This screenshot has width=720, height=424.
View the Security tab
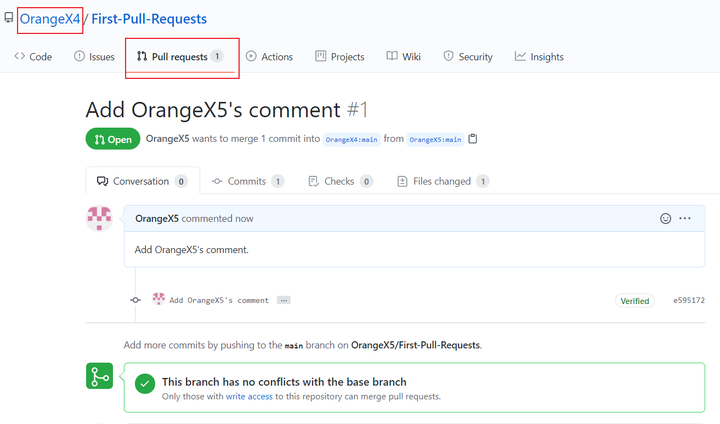click(x=468, y=57)
